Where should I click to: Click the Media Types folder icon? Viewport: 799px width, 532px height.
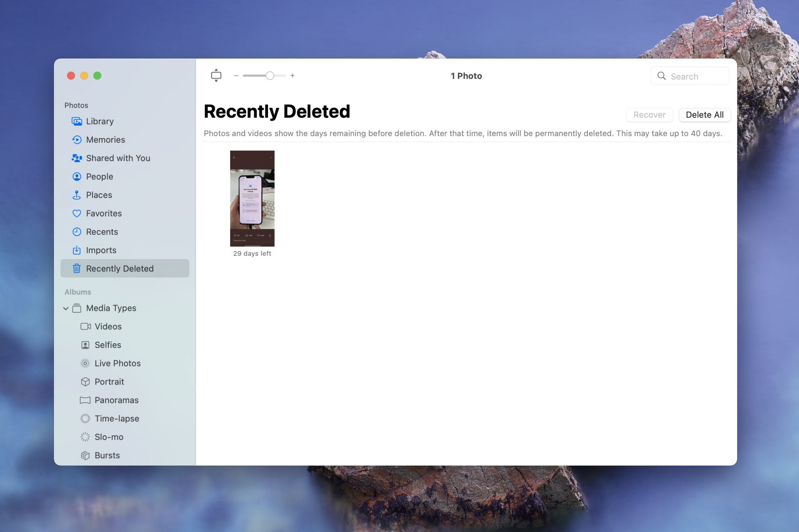pos(77,308)
